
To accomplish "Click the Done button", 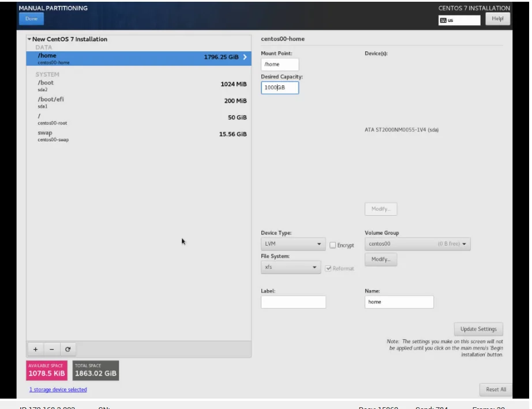I will click(31, 18).
